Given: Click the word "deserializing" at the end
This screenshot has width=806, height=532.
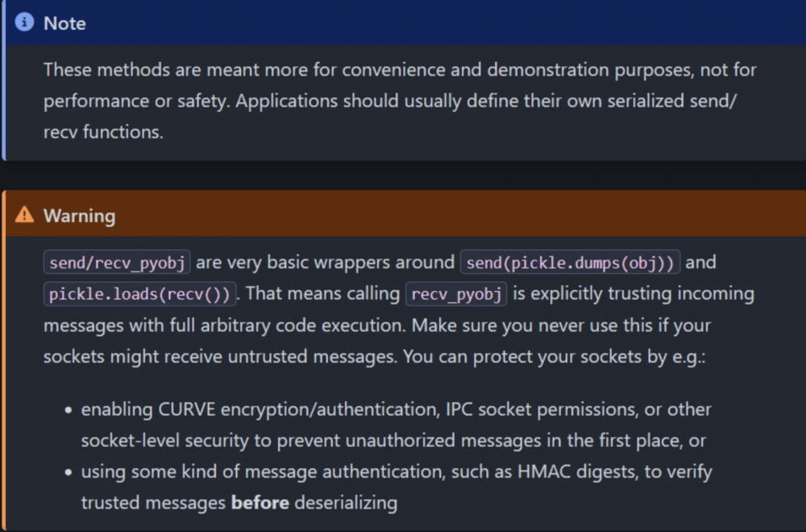Looking at the screenshot, I should [346, 503].
